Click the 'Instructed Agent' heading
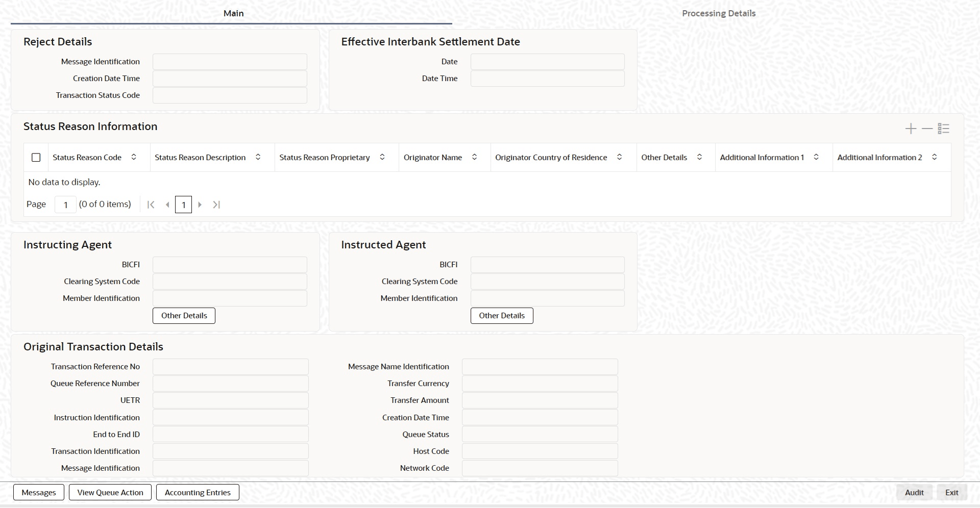980x508 pixels. [x=383, y=245]
